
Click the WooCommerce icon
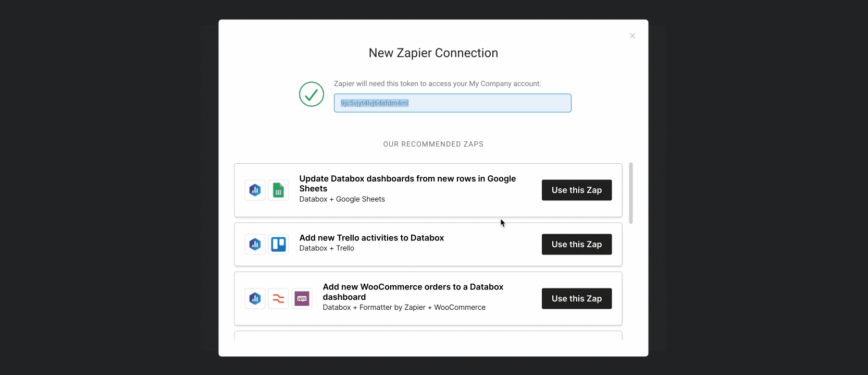point(302,299)
